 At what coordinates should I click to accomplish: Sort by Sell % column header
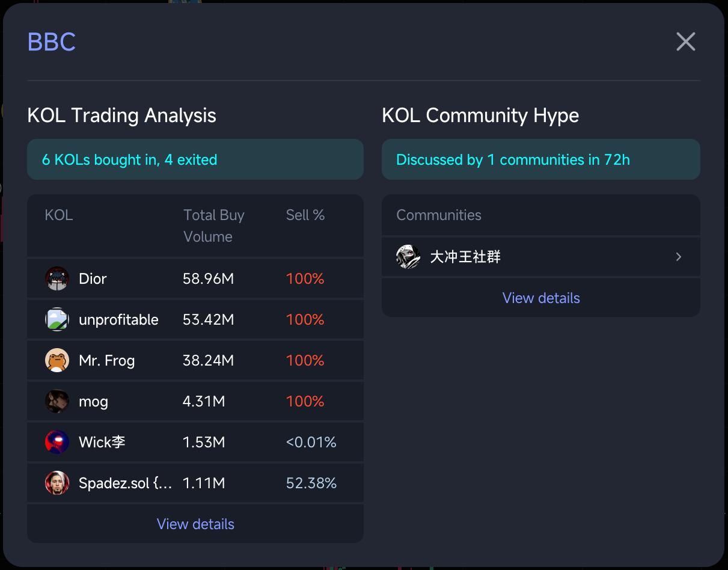(305, 215)
